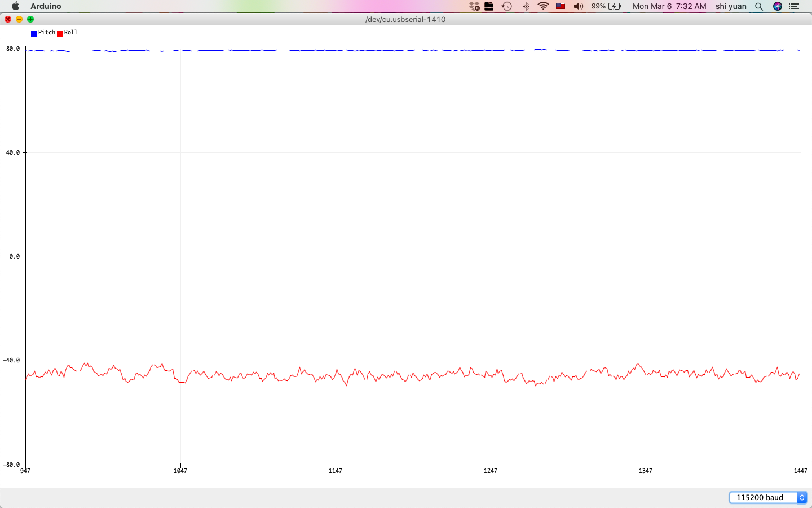The width and height of the screenshot is (812, 508).
Task: Click the -40.0 y-axis label
Action: [x=11, y=361]
